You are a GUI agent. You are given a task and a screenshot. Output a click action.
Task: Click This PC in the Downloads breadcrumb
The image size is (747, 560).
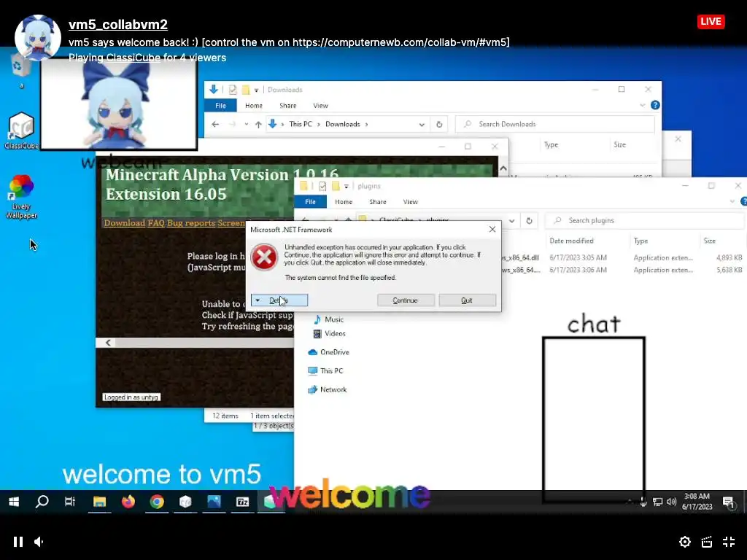tap(301, 124)
